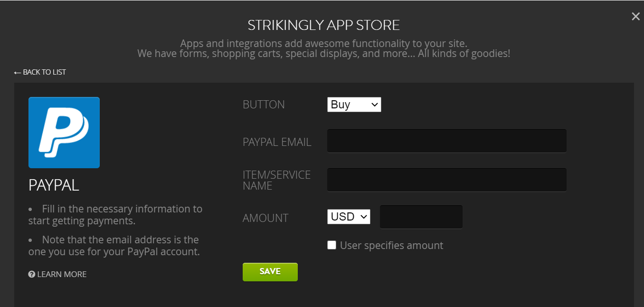This screenshot has width=644, height=307.
Task: Click the STRIKINGLY APP STORE title
Action: click(324, 25)
